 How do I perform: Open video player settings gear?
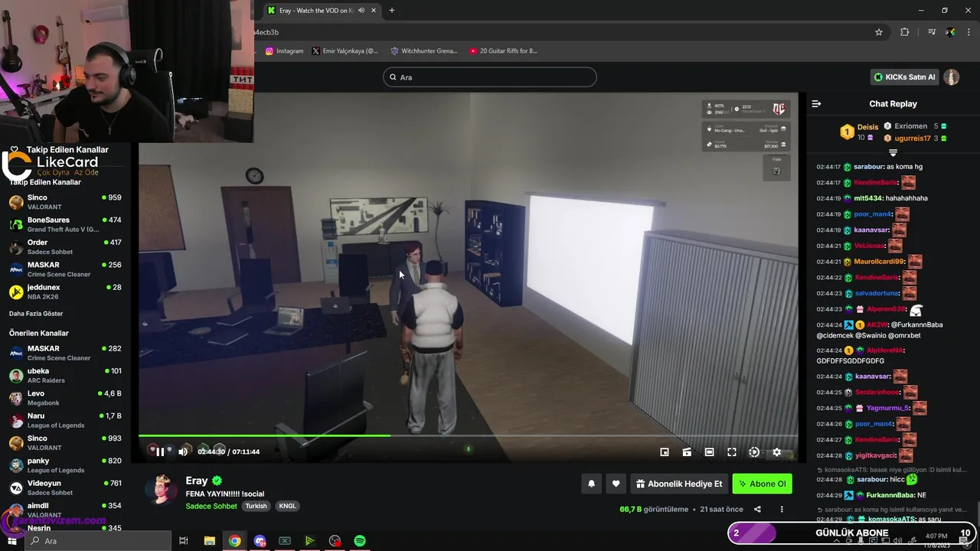776,452
